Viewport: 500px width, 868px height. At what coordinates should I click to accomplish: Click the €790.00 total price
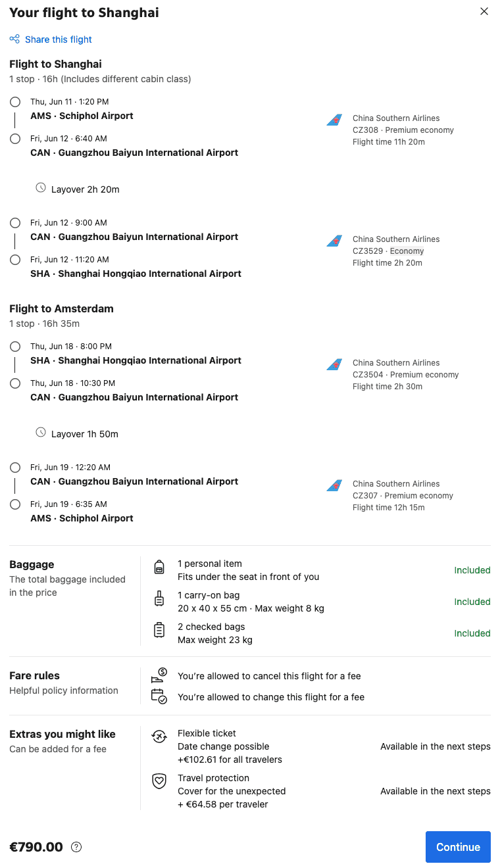pos(36,847)
